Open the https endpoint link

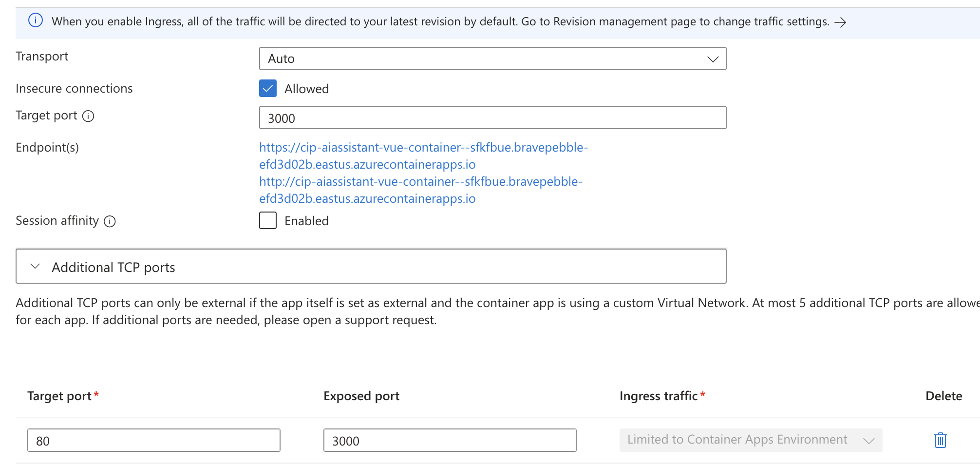(423, 156)
